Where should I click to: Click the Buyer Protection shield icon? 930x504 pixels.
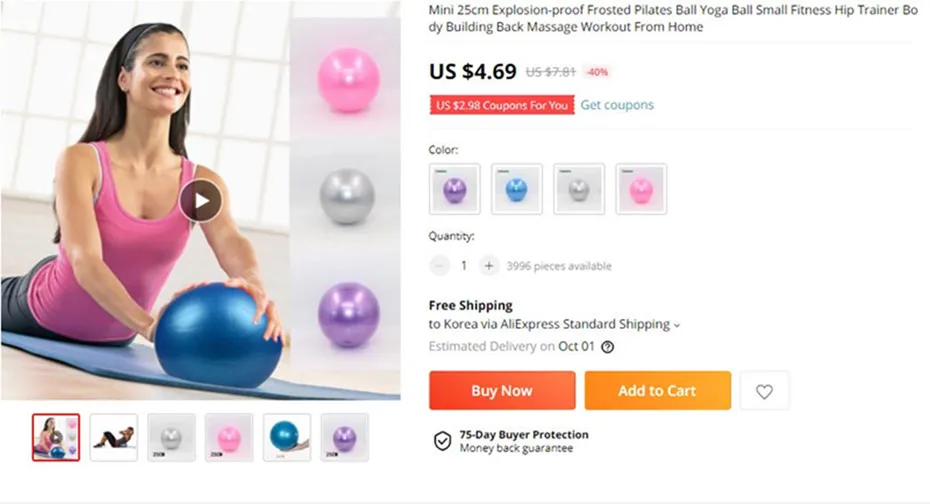tap(442, 441)
